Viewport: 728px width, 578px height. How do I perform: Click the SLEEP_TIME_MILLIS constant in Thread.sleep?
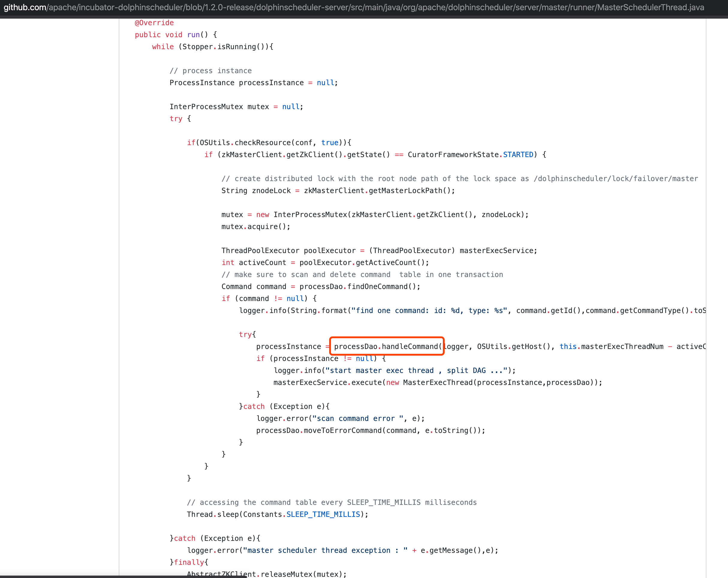tap(323, 514)
